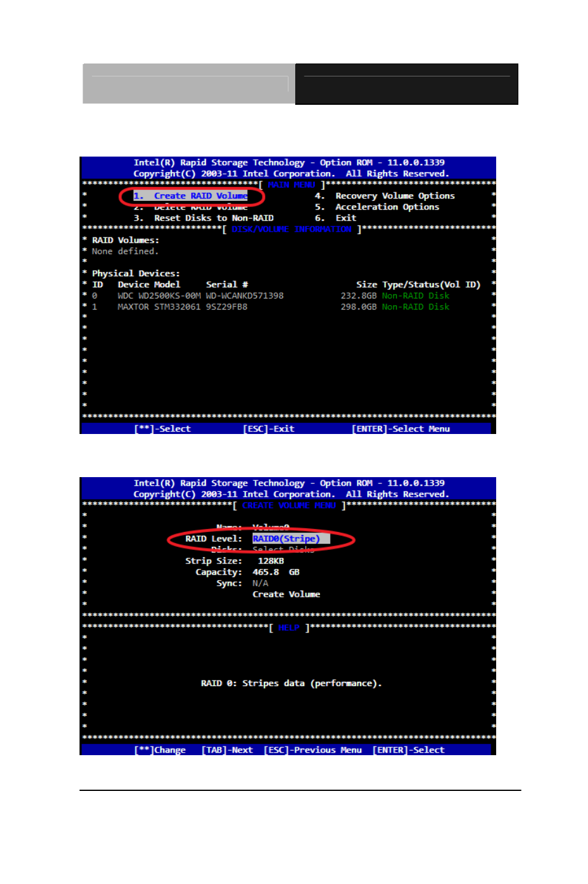The image size is (588, 884).
Task: Choose the Exit option numbered 6
Action: coord(335,218)
